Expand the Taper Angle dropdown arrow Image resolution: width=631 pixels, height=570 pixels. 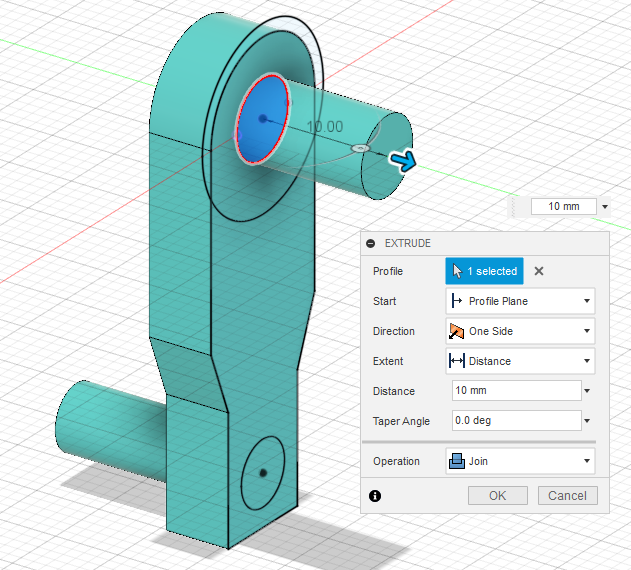[x=587, y=421]
